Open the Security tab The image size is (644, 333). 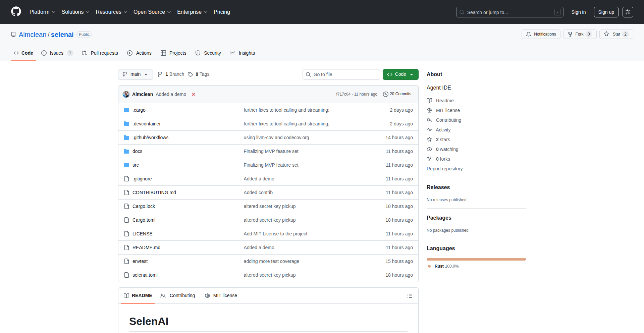coord(208,53)
